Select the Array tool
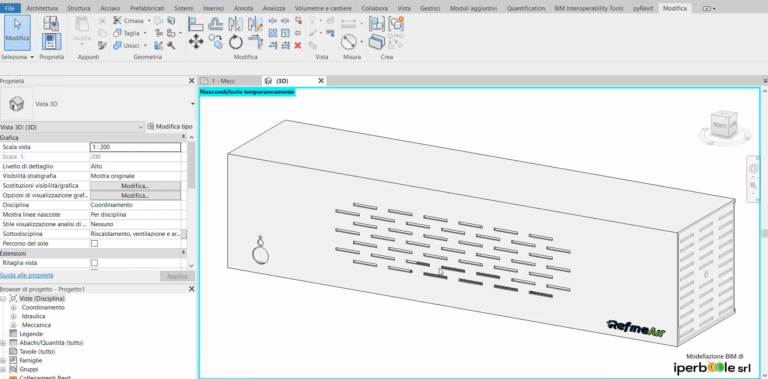The width and height of the screenshot is (768, 379). [x=273, y=33]
